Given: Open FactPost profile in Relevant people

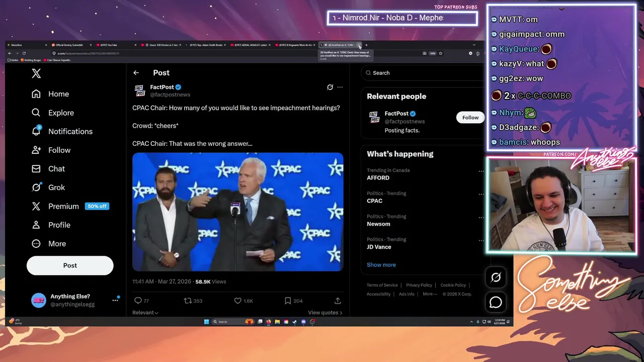Looking at the screenshot, I should (x=396, y=114).
